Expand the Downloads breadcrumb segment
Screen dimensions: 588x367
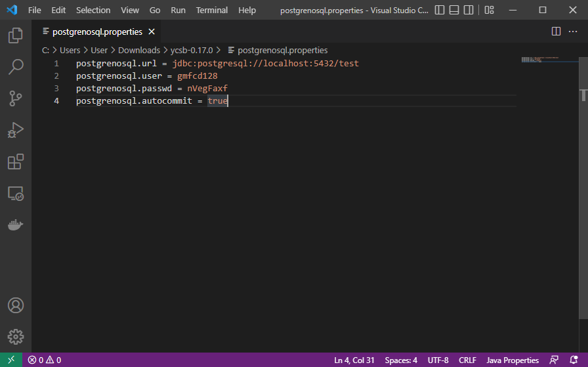point(139,51)
